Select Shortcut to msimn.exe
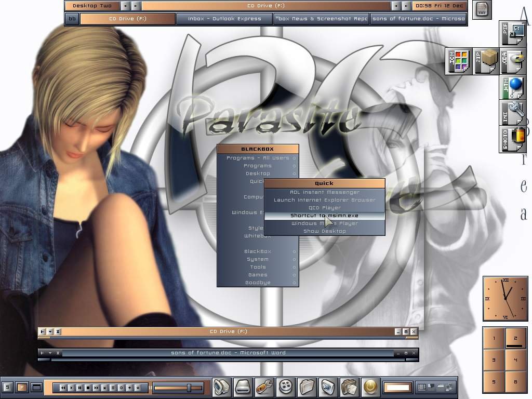The image size is (532, 399). 324,216
